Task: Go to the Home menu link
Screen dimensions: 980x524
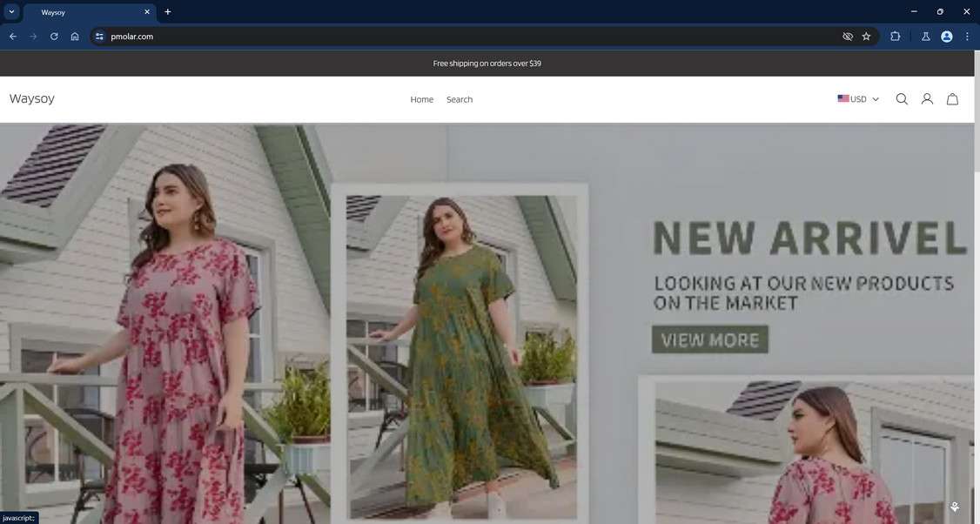Action: (422, 99)
